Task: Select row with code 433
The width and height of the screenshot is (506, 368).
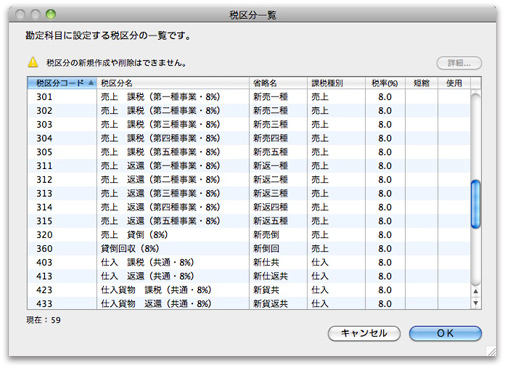Action: click(249, 303)
